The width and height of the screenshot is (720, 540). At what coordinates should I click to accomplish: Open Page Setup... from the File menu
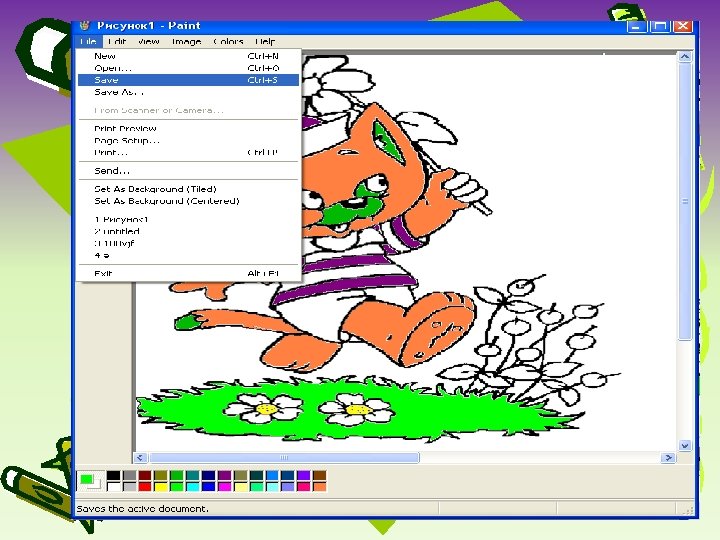point(188,140)
